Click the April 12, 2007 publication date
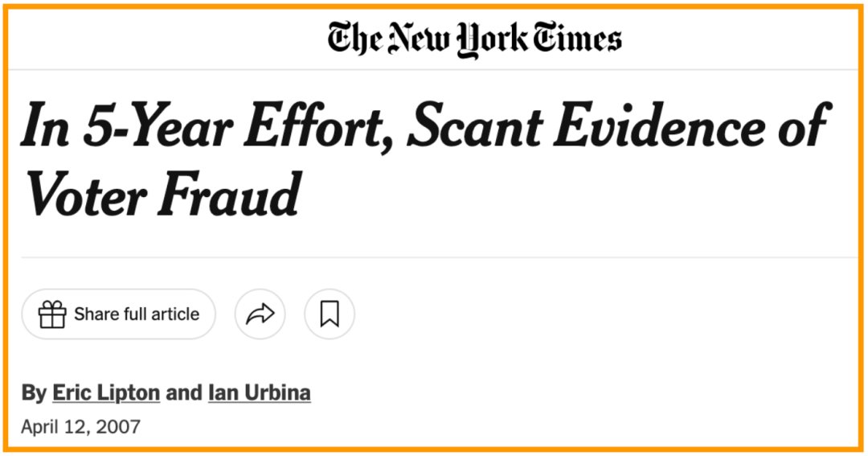 coord(80,426)
